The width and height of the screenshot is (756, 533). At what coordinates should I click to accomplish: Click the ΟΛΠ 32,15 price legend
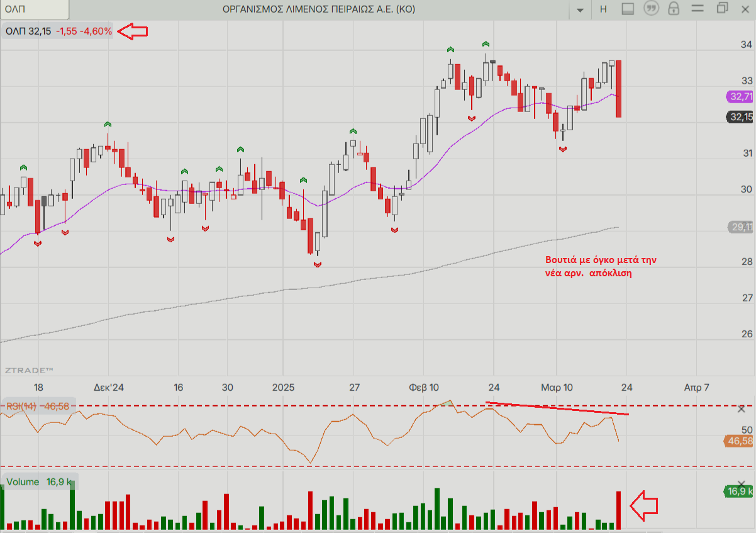tap(59, 31)
